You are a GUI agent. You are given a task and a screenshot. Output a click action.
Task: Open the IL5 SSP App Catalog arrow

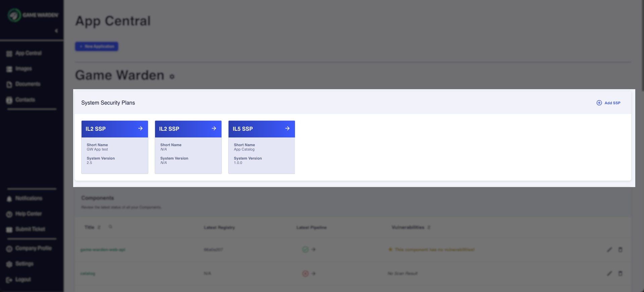point(287,128)
